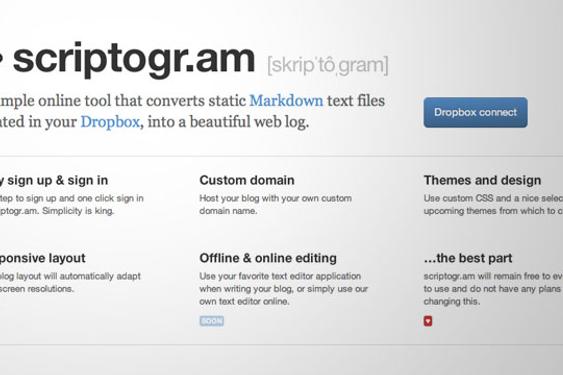Click the [skrip'tô,gram] pronunciation text
Screen dimensions: 563x375
pos(328,65)
